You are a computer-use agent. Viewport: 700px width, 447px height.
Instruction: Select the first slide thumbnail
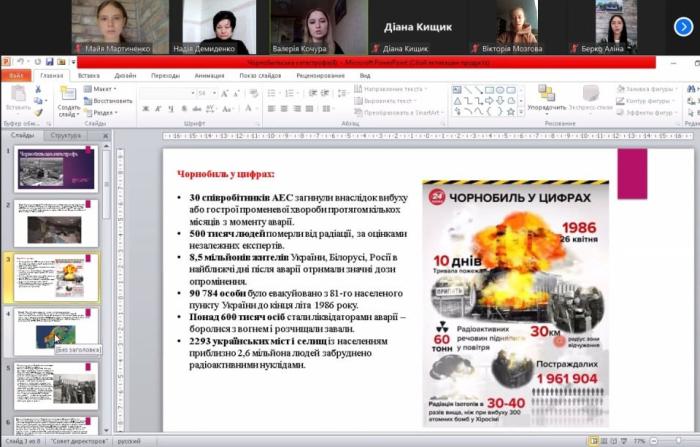click(x=56, y=169)
